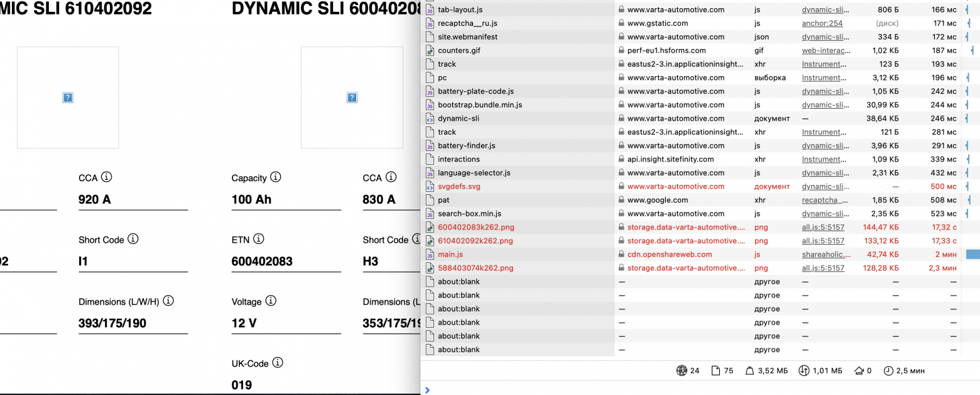Focus the console prompt input
980x395 pixels.
704,389
